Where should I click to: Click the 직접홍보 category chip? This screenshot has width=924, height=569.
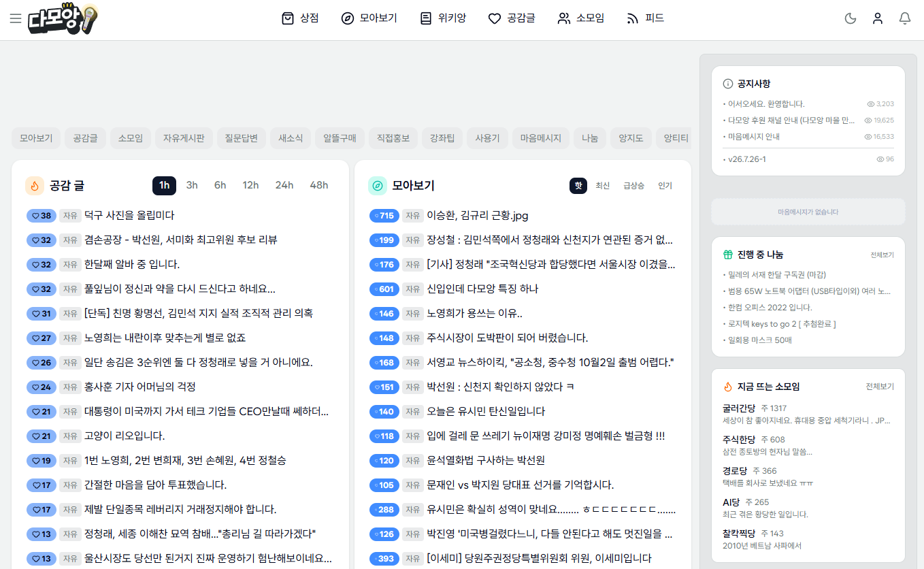[393, 138]
